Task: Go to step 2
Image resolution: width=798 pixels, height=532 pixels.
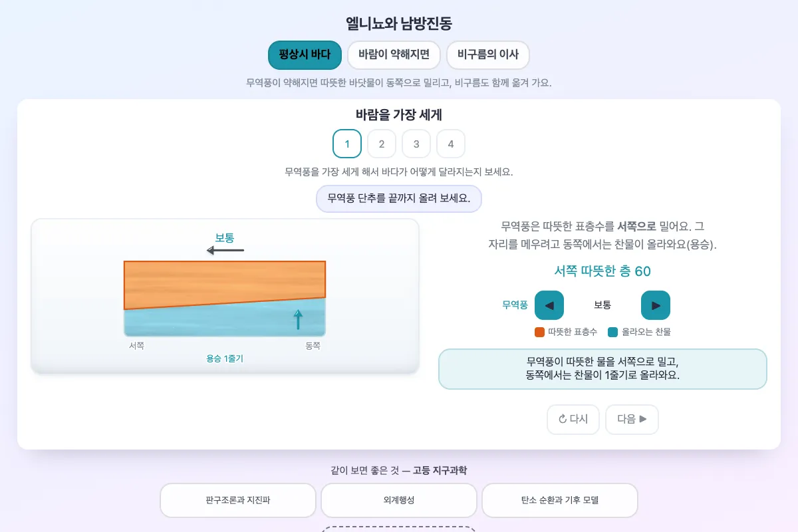Action: coord(382,144)
